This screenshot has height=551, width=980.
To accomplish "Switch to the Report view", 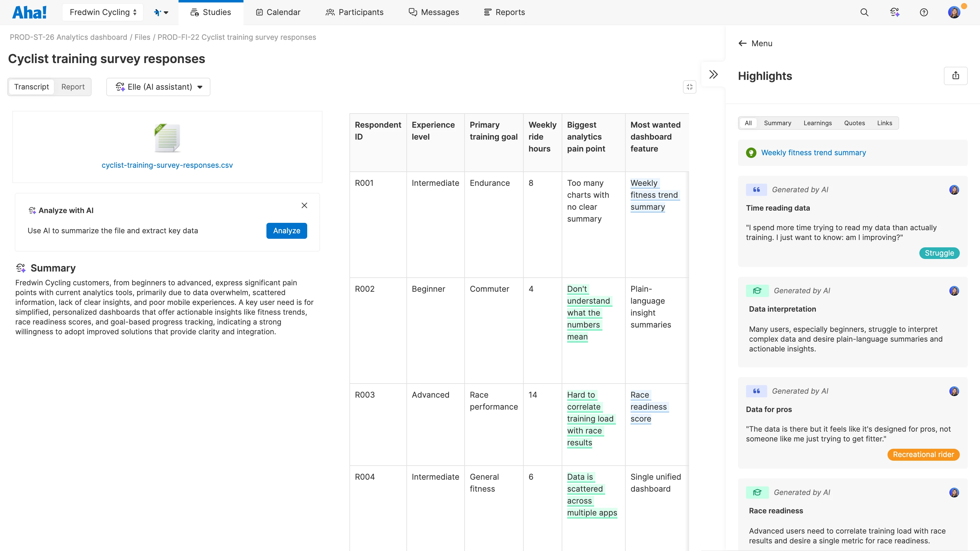I will pos(73,87).
